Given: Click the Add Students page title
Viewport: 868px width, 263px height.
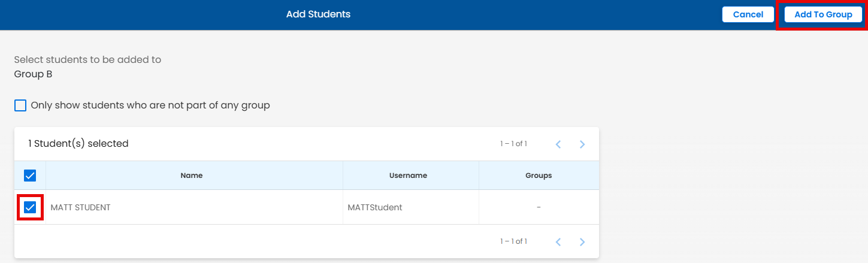Looking at the screenshot, I should (x=318, y=14).
